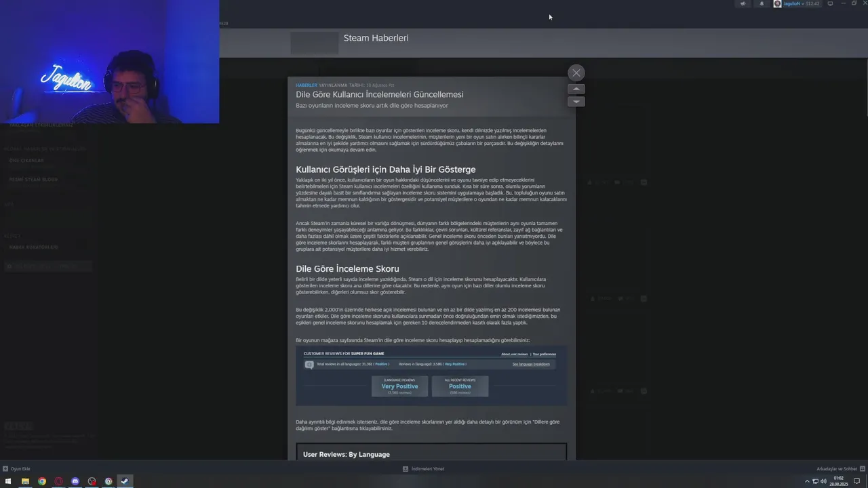Open volume control in system tray
Viewport: 868px width, 488px height.
(823, 481)
